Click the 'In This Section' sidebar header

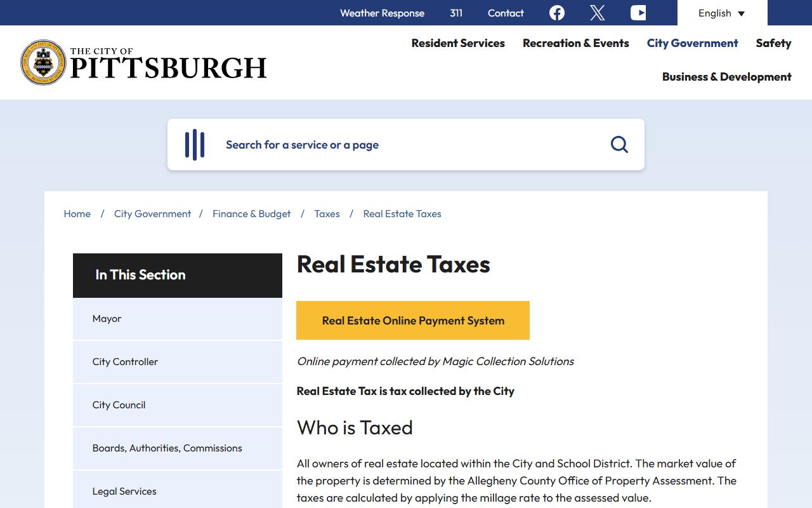[178, 276]
